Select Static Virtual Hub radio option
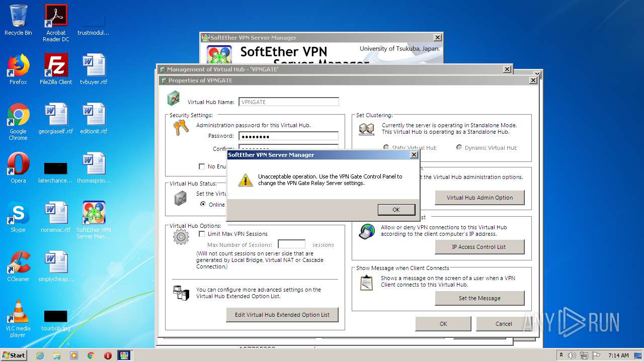Screen dimensions: 644x362 coord(386,148)
